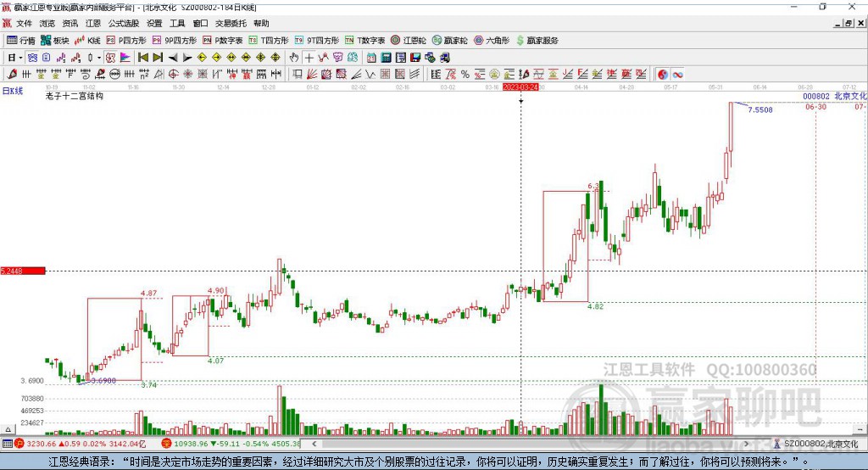Click the red-pink flag chart icon

pos(125,58)
